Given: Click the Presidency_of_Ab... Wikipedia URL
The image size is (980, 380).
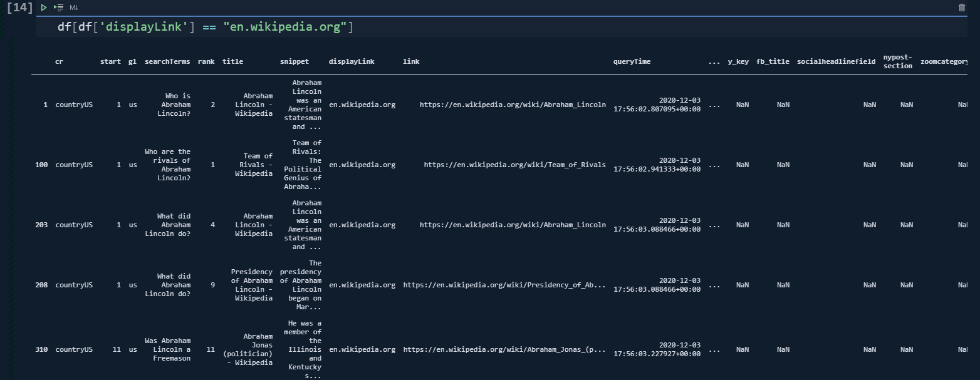Looking at the screenshot, I should [504, 285].
